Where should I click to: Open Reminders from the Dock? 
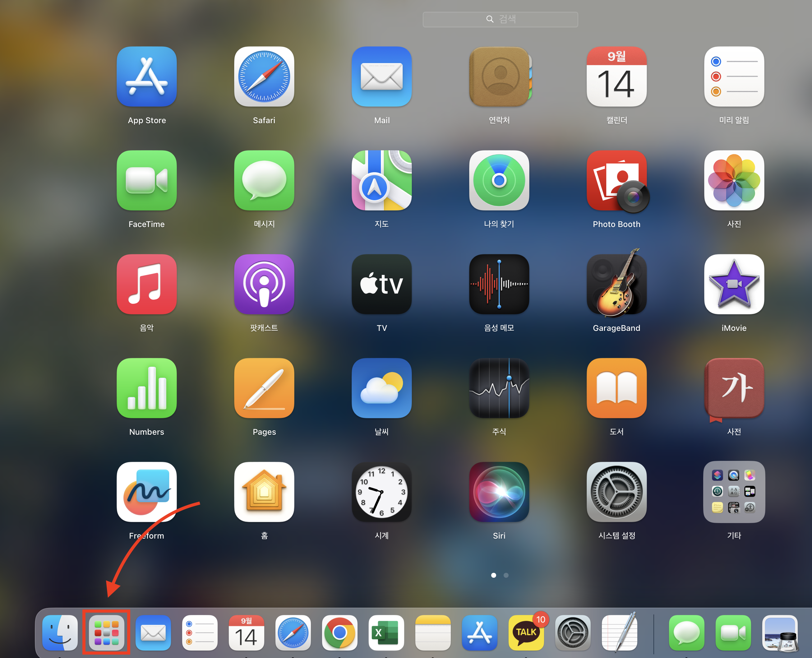[x=200, y=633]
